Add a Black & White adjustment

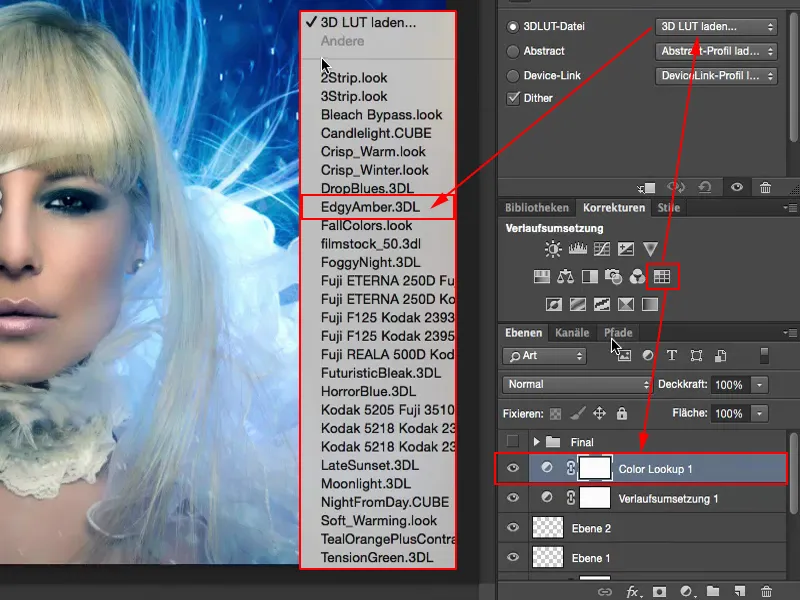[589, 277]
